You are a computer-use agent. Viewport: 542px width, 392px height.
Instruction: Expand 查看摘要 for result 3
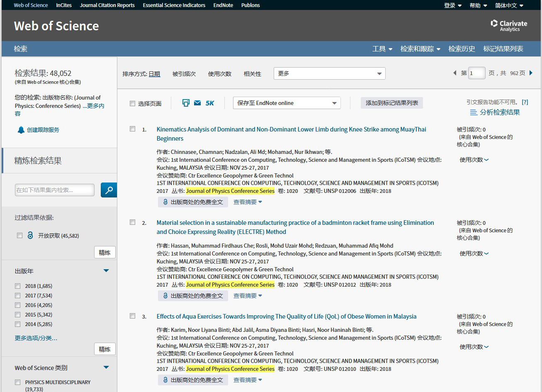(248, 380)
